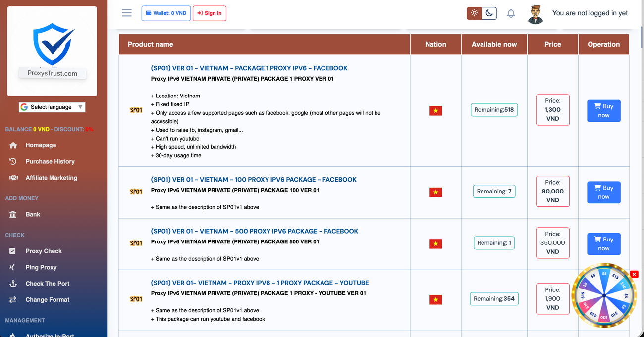This screenshot has width=644, height=337.
Task: Open Check The Port in the sidebar
Action: (x=48, y=284)
